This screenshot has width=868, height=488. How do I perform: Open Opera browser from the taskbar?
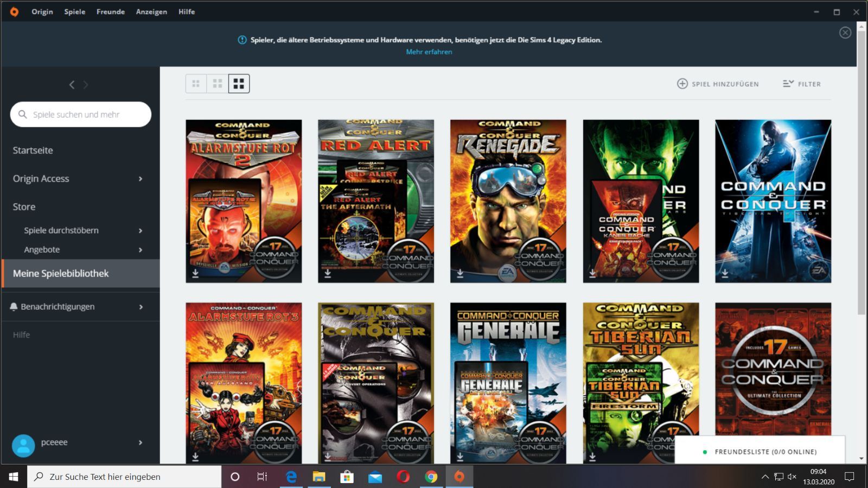pyautogui.click(x=403, y=477)
